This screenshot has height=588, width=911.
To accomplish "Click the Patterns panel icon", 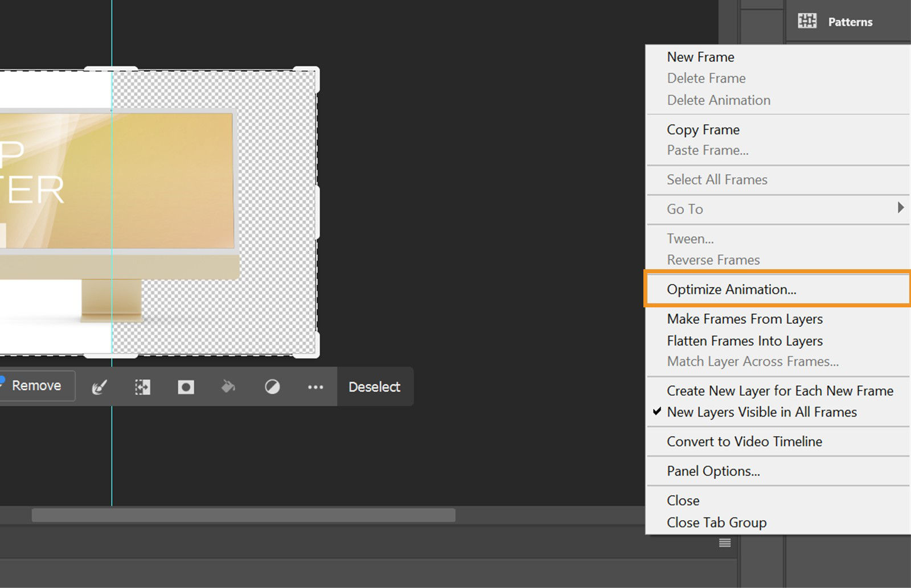I will [x=807, y=21].
